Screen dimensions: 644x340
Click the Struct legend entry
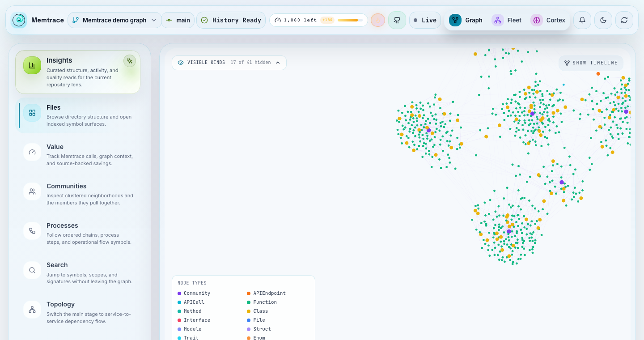click(x=259, y=329)
